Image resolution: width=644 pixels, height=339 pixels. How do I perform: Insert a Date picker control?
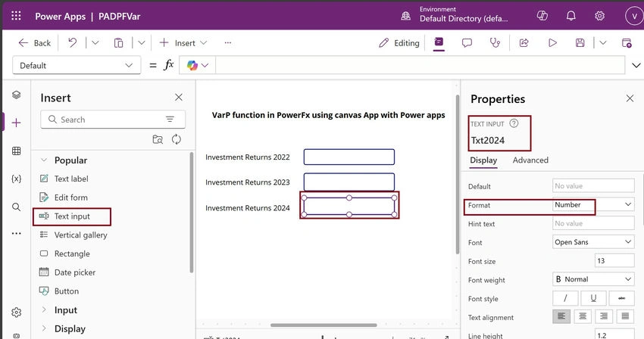[x=75, y=272]
